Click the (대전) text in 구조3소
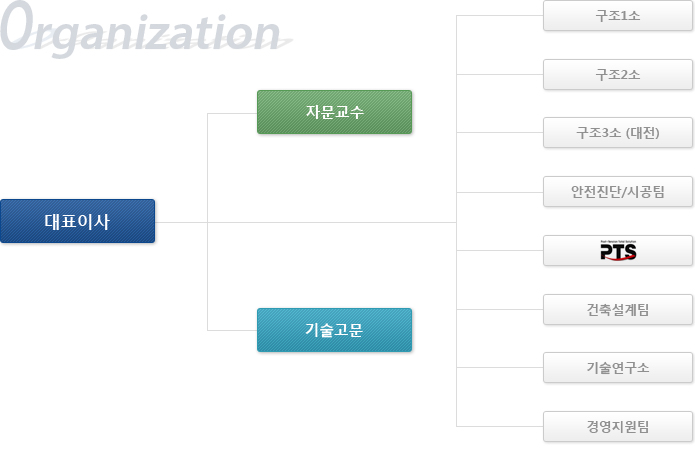 coord(643,133)
